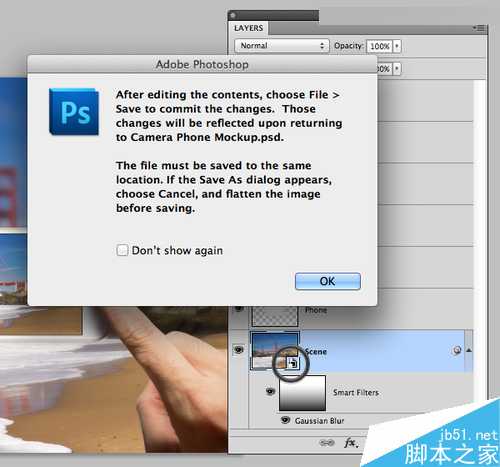Click the OK button in the dialog
The image size is (500, 467).
pos(328,281)
